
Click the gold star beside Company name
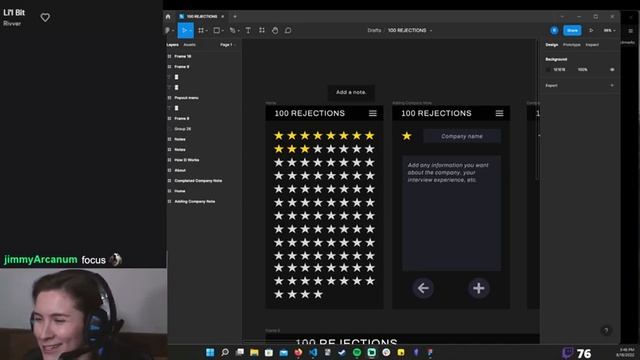point(407,136)
